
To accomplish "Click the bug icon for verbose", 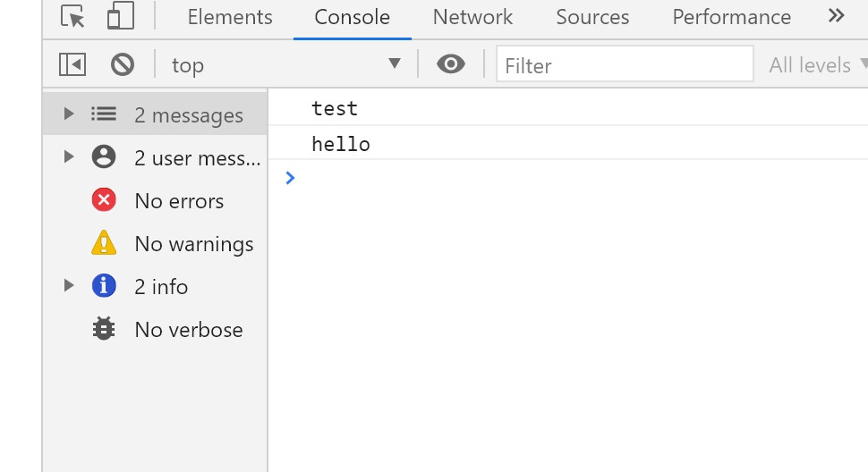I will (104, 329).
